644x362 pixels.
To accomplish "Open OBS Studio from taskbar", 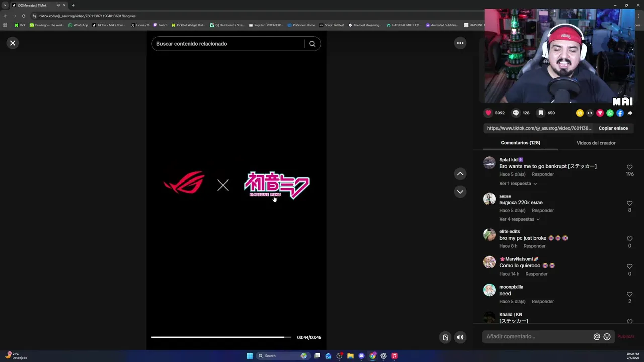I will [x=339, y=356].
